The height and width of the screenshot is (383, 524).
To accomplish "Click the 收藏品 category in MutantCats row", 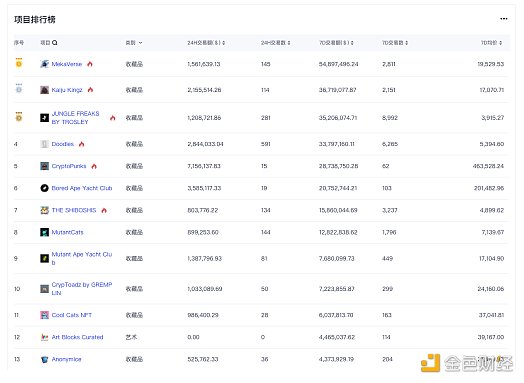I will pyautogui.click(x=134, y=232).
